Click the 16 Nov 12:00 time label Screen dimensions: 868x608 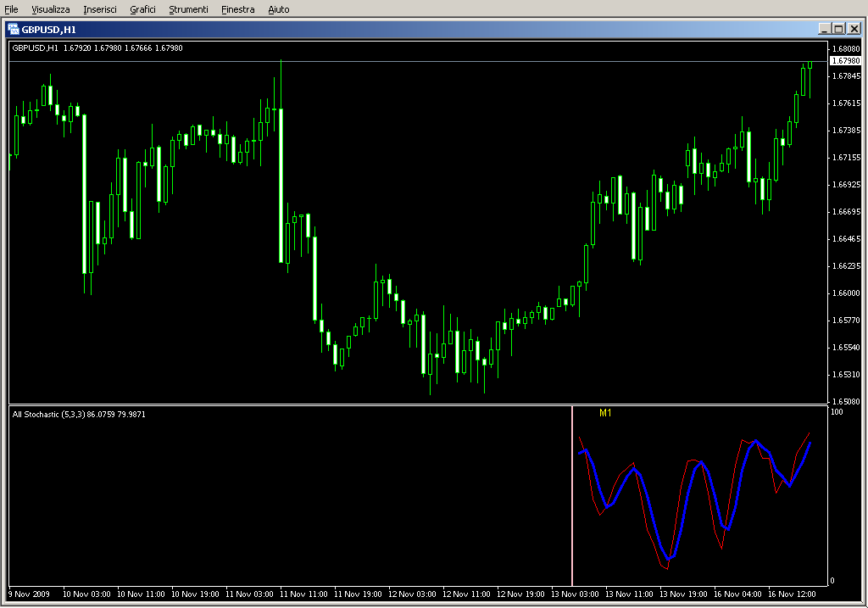coord(792,594)
